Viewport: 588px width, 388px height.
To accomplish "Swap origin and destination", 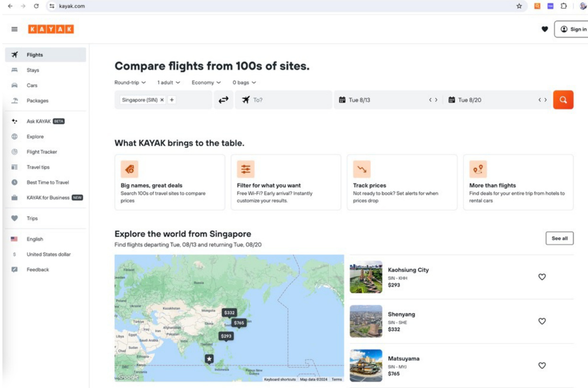I will pos(223,100).
